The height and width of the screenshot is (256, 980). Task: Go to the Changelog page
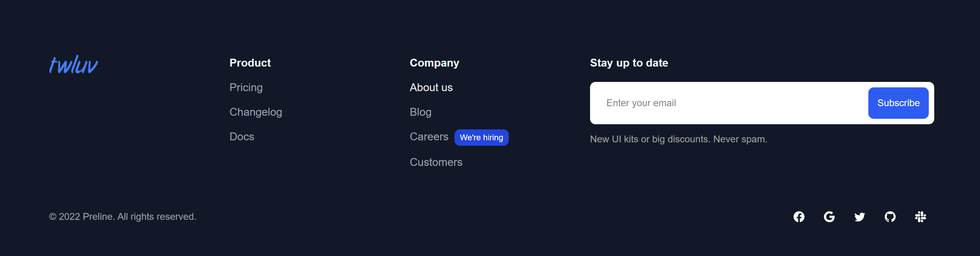tap(256, 112)
